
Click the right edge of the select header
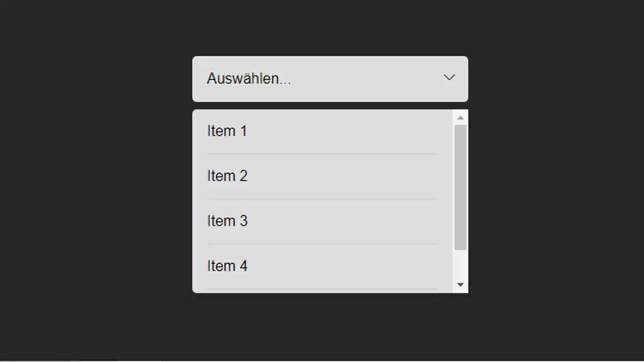462,78
